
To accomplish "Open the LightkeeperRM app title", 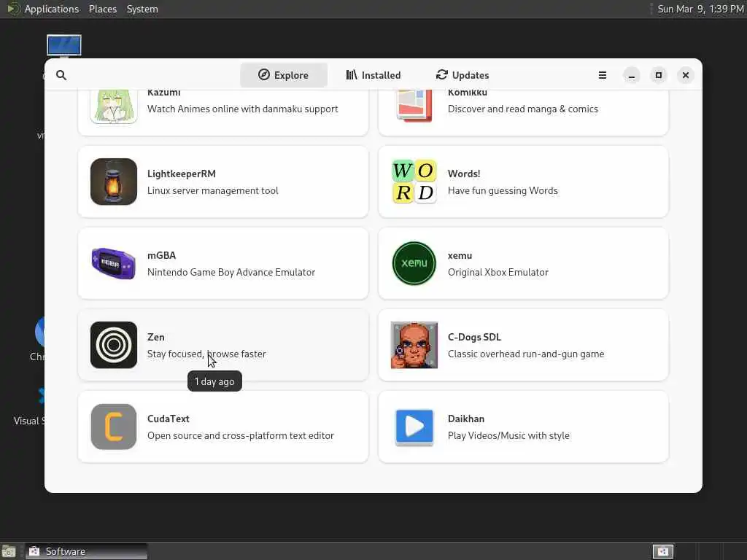I will click(x=182, y=174).
